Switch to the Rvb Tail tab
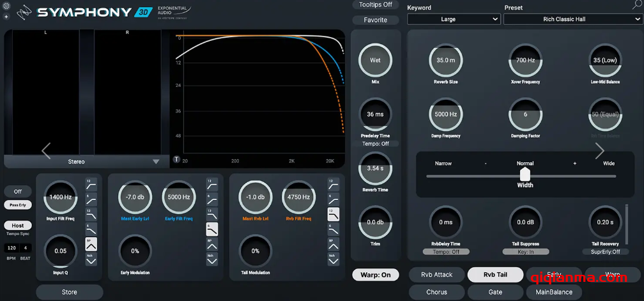 point(495,275)
